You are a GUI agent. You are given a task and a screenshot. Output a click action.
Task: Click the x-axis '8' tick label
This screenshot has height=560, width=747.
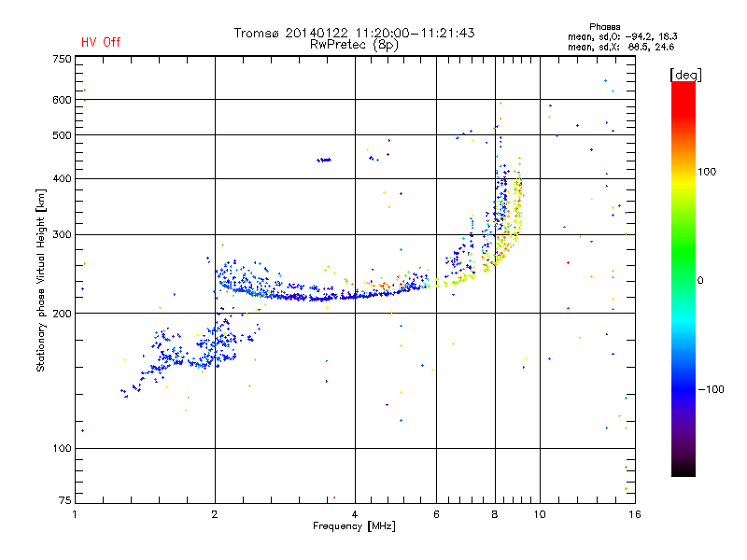pos(495,514)
